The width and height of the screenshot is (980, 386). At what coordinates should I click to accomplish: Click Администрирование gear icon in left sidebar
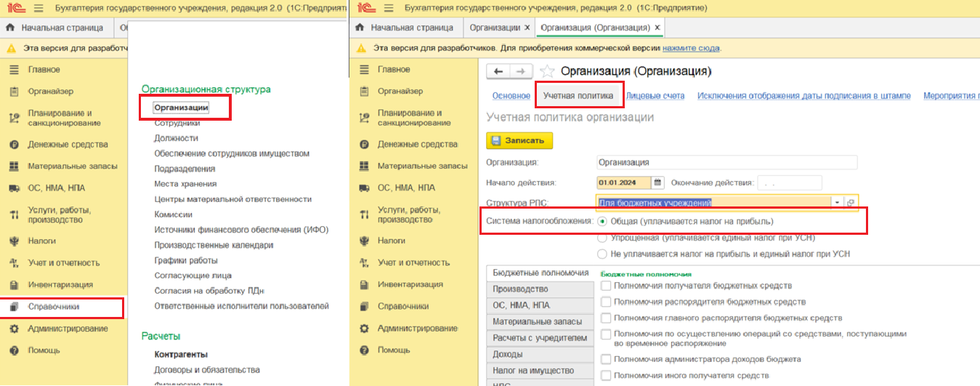click(14, 329)
